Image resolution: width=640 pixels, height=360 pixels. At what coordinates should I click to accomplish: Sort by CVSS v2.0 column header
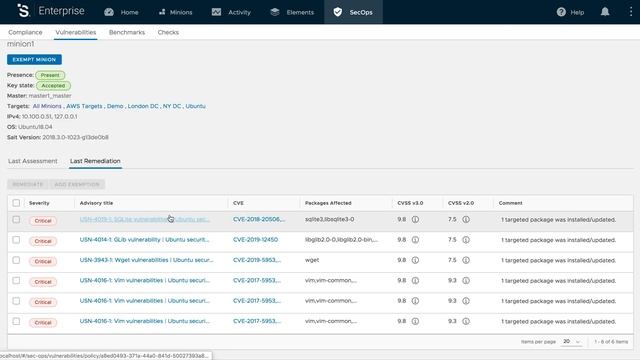461,203
